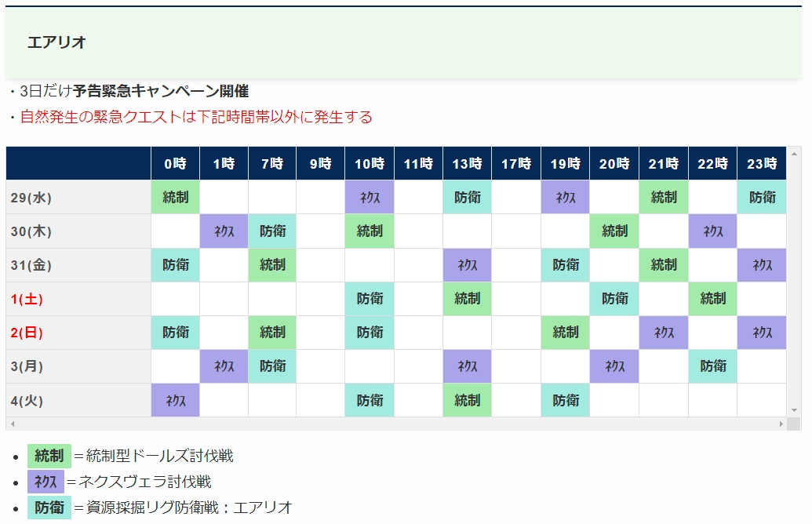Click the 23時 column header
The image size is (812, 524).
[762, 164]
